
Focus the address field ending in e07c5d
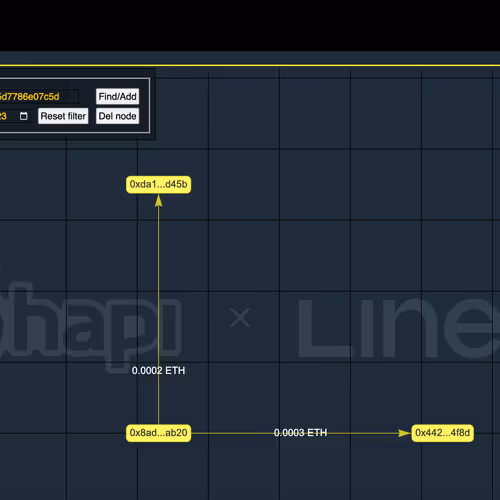point(38,97)
